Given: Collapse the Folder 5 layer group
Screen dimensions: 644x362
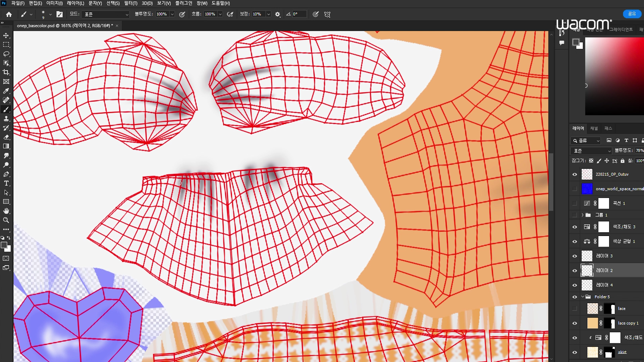Looking at the screenshot, I should pyautogui.click(x=583, y=297).
